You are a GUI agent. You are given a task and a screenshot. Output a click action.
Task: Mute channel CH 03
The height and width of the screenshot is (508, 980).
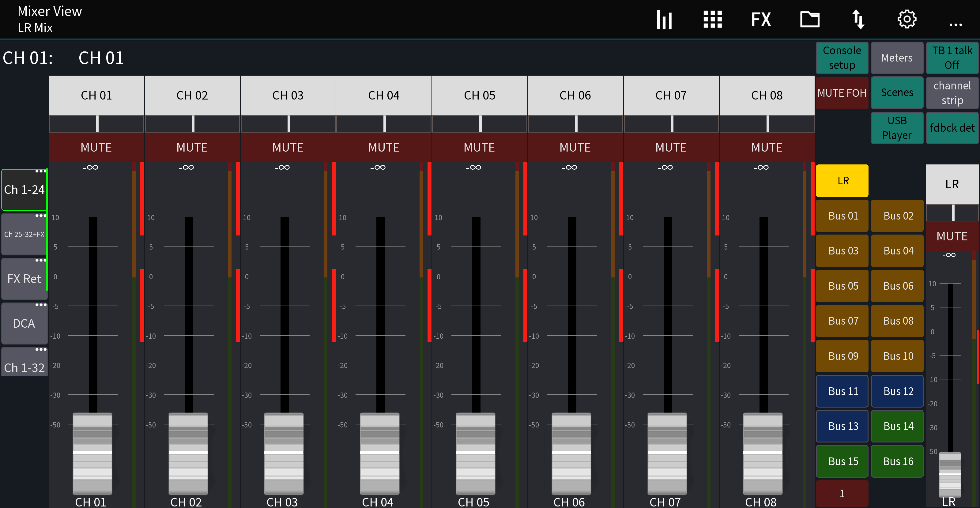(288, 147)
